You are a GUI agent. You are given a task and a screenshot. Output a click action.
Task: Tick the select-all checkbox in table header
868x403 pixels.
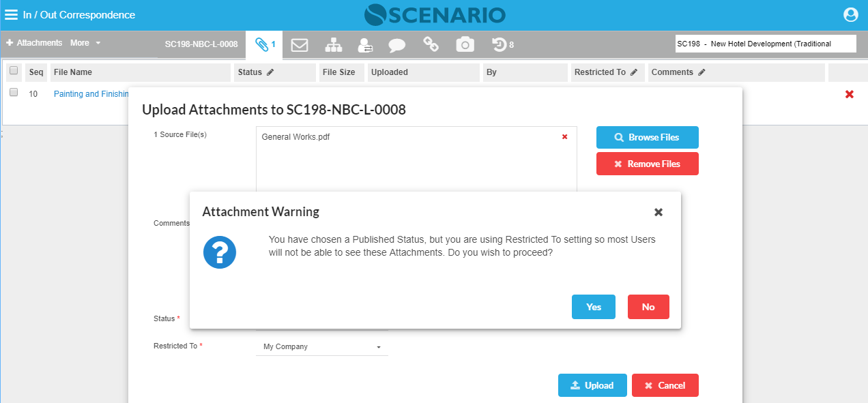14,70
